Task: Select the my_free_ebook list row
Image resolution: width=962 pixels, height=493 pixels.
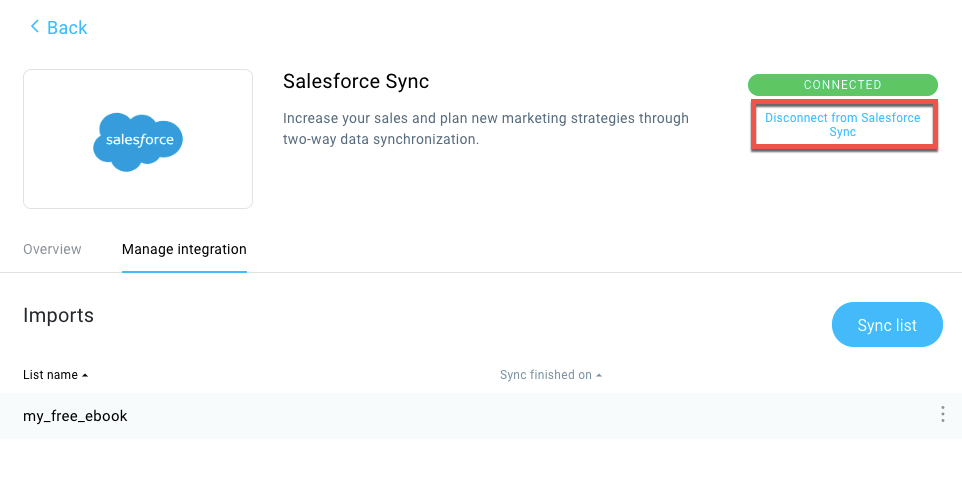Action: [481, 416]
